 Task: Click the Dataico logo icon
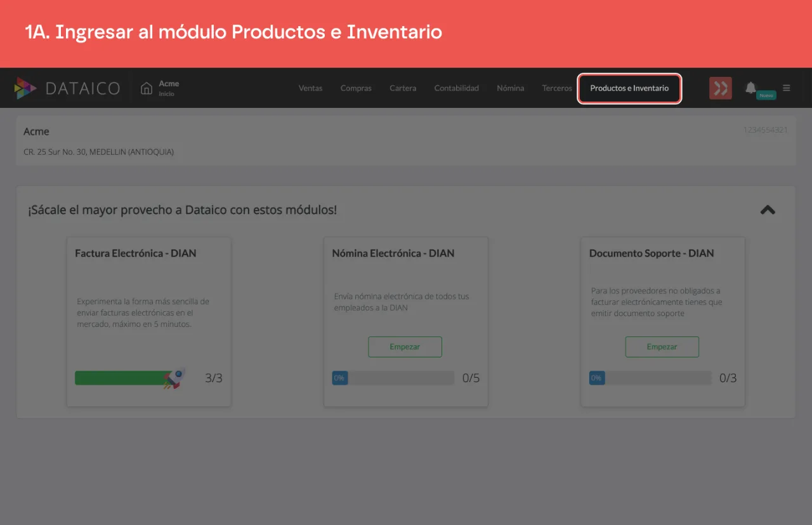point(25,88)
